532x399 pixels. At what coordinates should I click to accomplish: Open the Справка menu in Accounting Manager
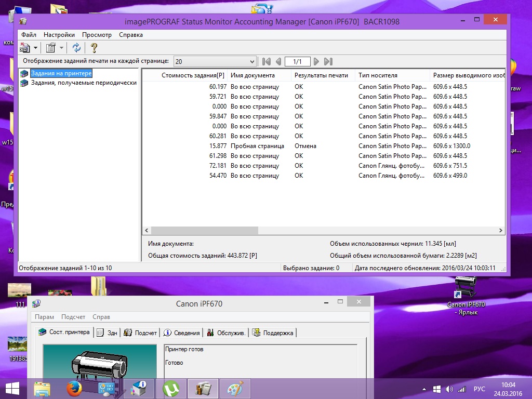[130, 35]
